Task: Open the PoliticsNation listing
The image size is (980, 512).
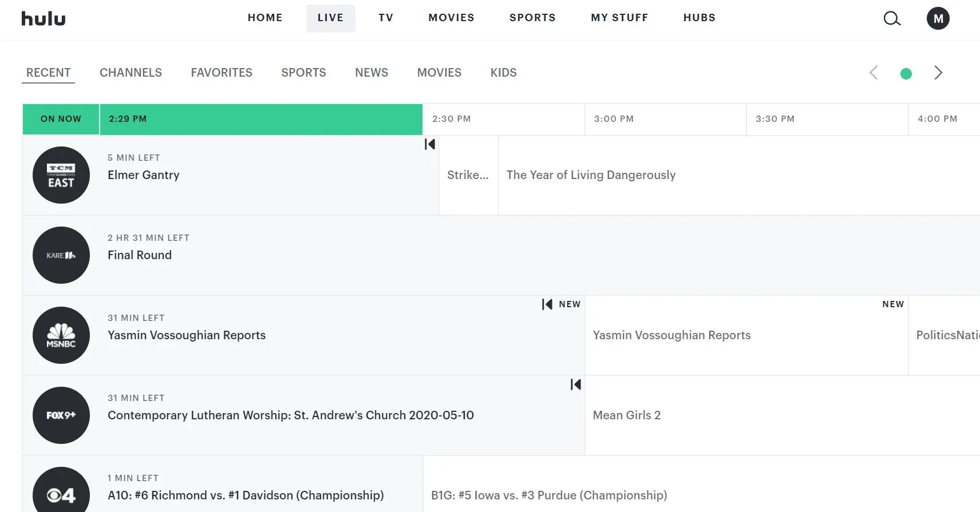Action: [945, 335]
